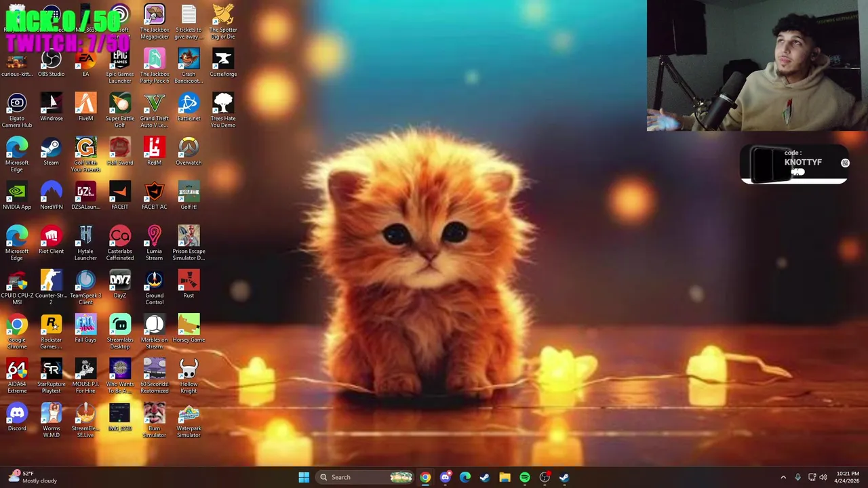Open AIDA64 Extreme shortcut
The width and height of the screenshot is (868, 488).
pos(17,376)
